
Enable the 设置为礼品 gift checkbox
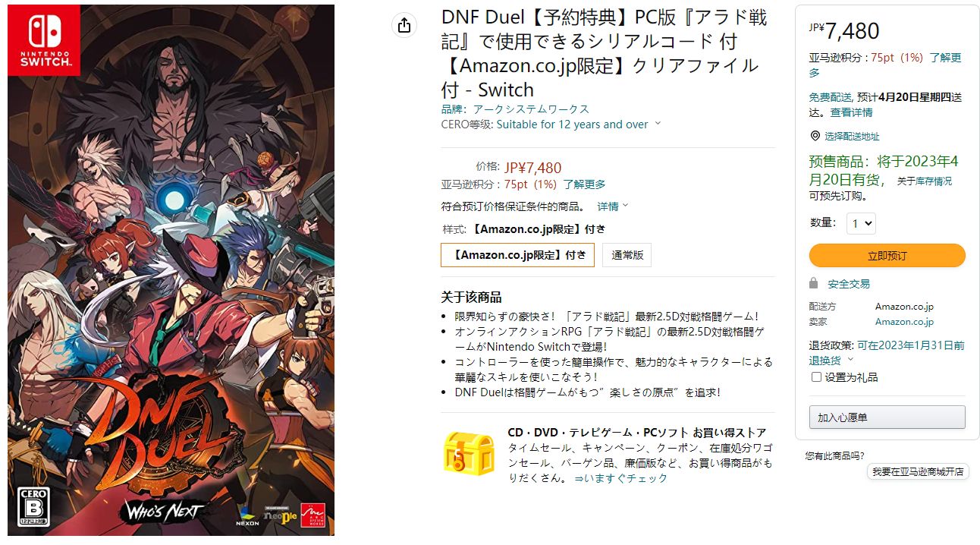[x=816, y=377]
